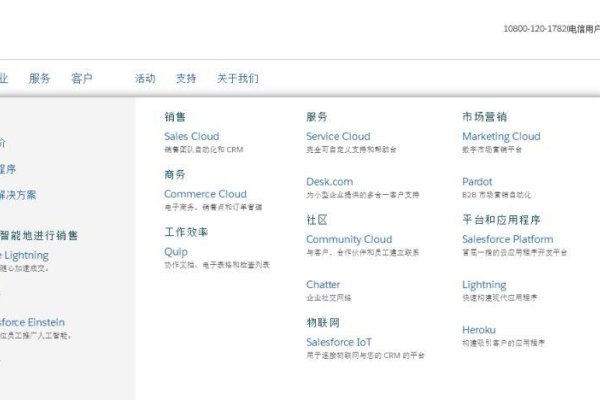Visit the Desk.com link
This screenshot has height=400, width=600.
pos(329,182)
